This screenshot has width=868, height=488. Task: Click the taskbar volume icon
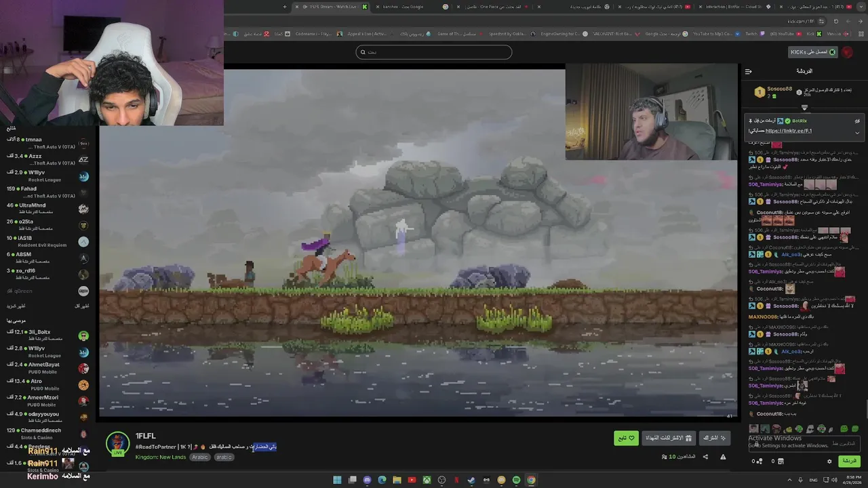pyautogui.click(x=836, y=480)
